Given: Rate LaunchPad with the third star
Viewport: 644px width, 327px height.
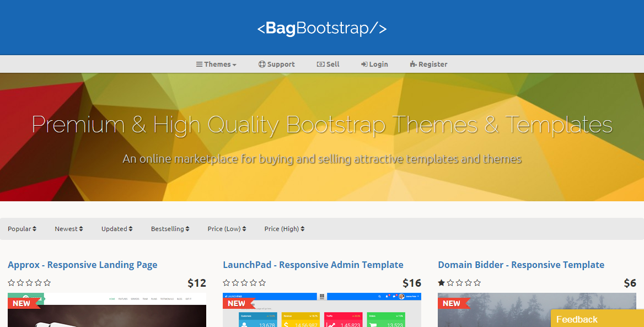Looking at the screenshot, I should [244, 283].
